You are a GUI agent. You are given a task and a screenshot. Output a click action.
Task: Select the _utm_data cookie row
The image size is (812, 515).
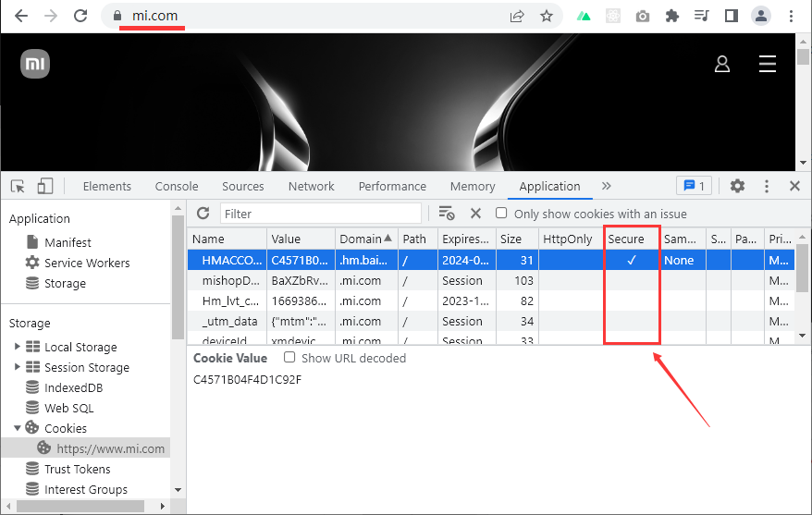(x=491, y=321)
